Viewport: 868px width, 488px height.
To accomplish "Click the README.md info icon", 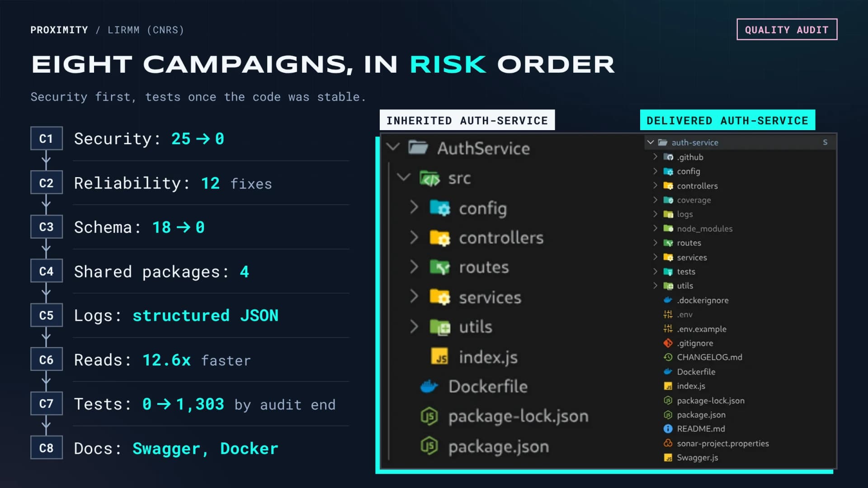I will (x=668, y=428).
